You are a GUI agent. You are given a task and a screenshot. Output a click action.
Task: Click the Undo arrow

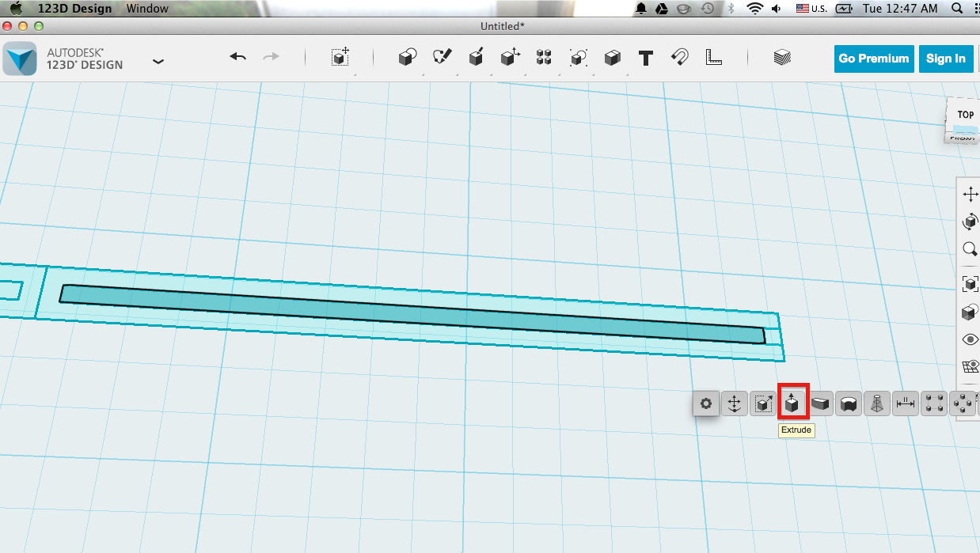click(238, 58)
